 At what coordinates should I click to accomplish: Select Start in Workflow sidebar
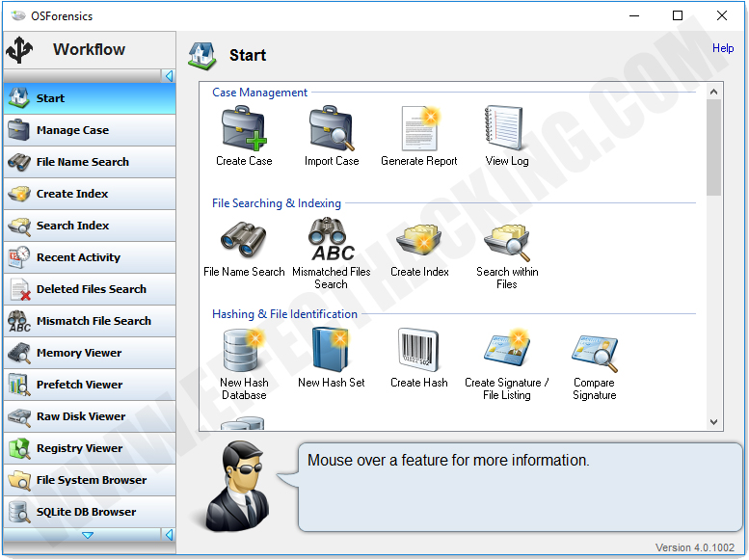(90, 98)
